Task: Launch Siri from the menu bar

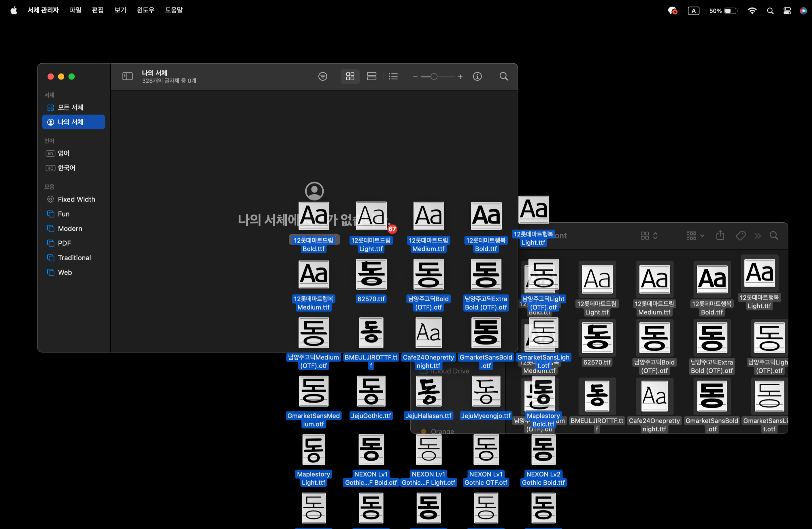Action: click(803, 11)
